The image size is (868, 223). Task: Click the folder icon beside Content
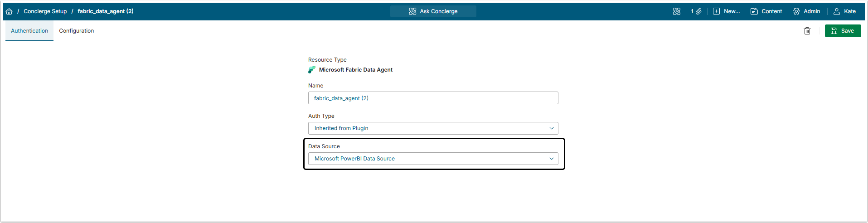click(x=754, y=11)
